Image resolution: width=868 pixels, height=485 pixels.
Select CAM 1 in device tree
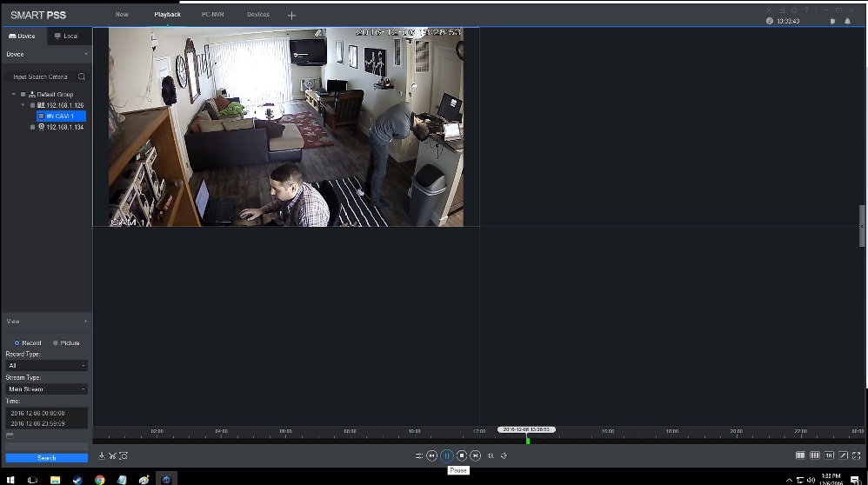click(61, 116)
